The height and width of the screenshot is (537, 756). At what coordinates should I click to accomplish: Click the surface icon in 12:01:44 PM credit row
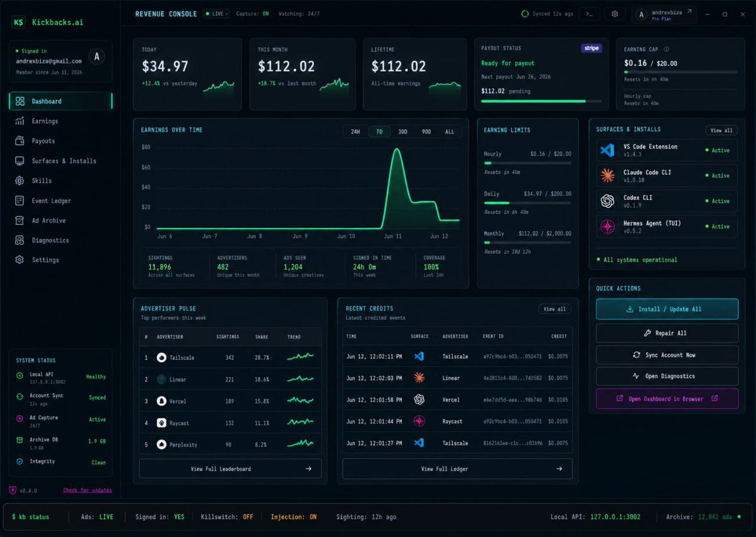[419, 421]
